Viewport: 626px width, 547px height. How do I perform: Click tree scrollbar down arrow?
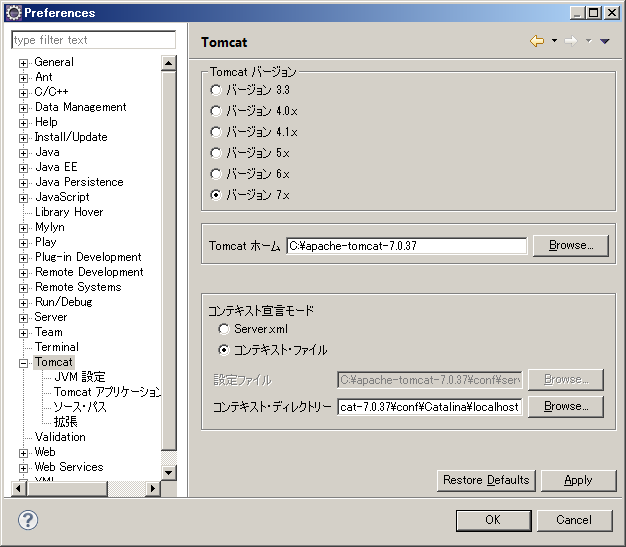pyautogui.click(x=168, y=473)
